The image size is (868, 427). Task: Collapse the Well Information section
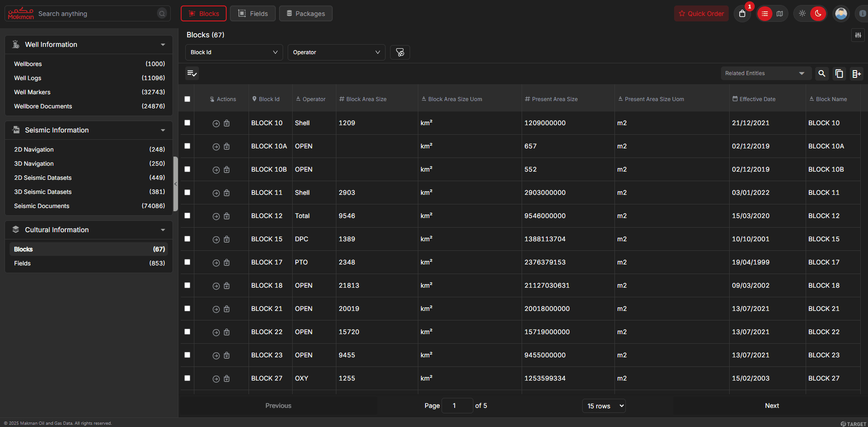pyautogui.click(x=162, y=45)
